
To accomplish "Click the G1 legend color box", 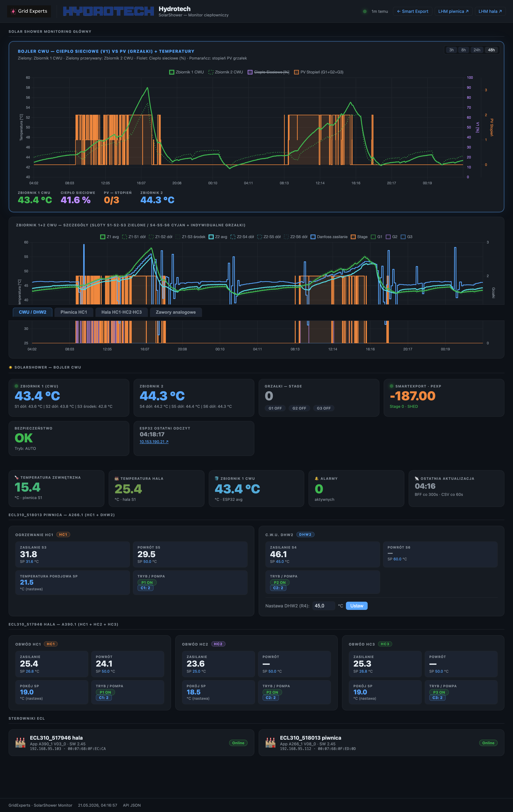I will click(x=373, y=237).
